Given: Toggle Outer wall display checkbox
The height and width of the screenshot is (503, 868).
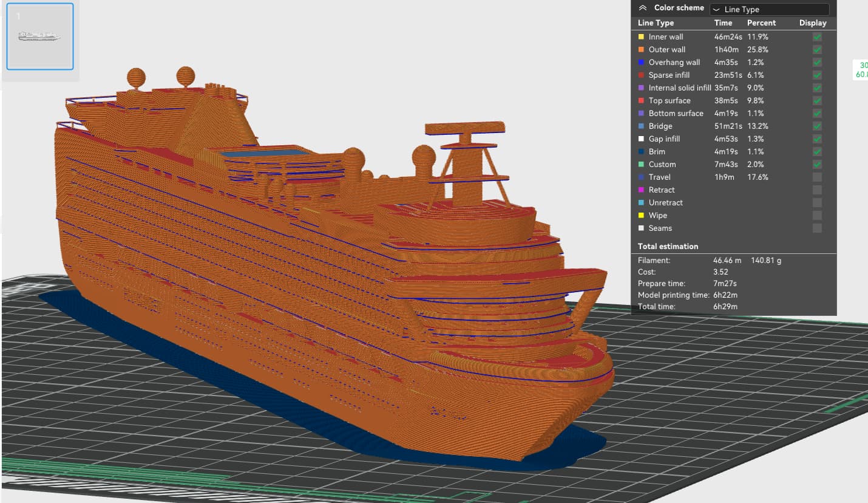Looking at the screenshot, I should (x=817, y=49).
